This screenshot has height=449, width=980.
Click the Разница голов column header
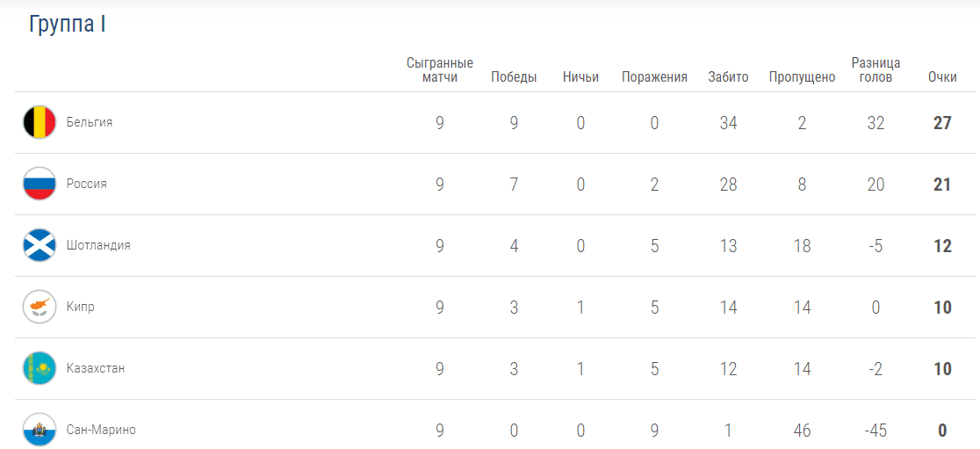(876, 70)
